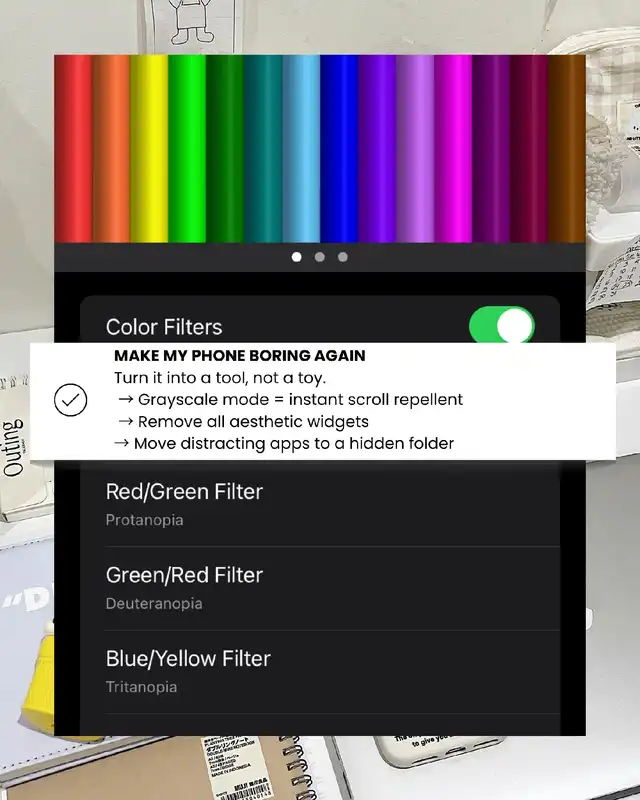640x800 pixels.
Task: Click the yellow colored pencil stripe
Action: [149, 148]
